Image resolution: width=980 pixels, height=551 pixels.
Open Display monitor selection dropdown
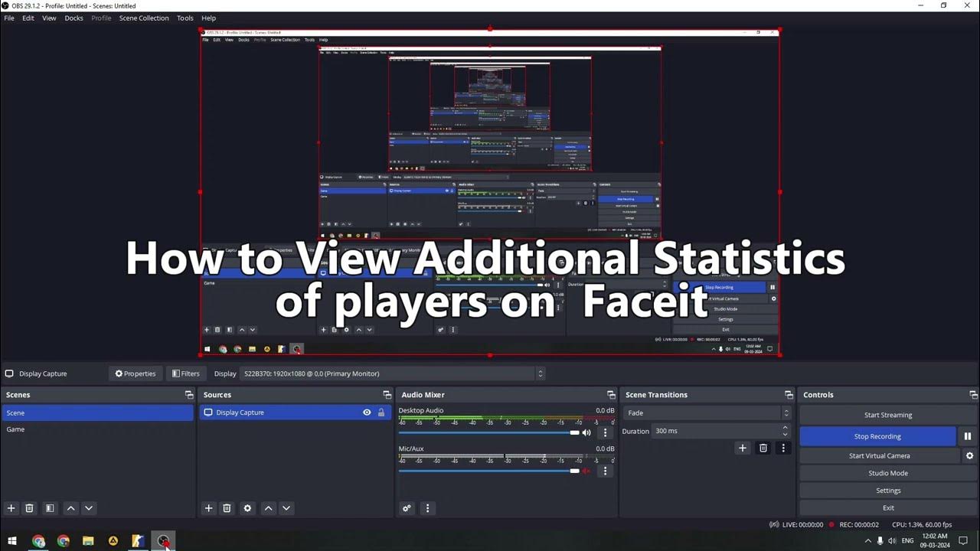click(393, 373)
